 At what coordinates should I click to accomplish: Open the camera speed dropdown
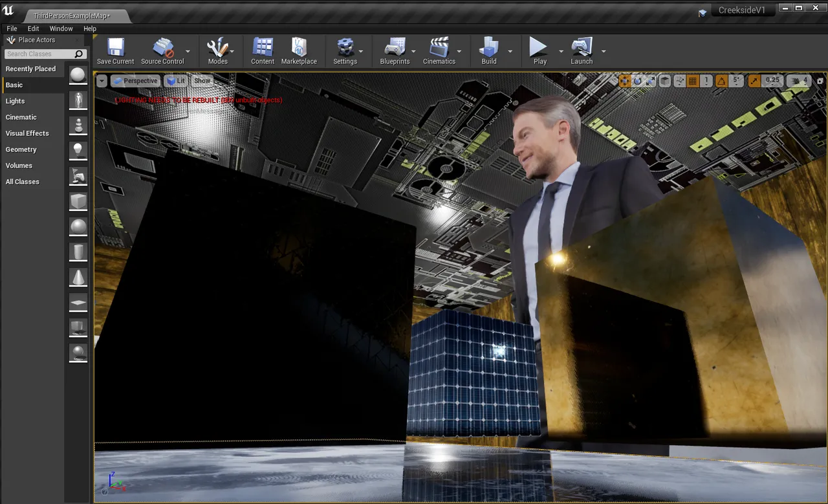[x=799, y=81]
